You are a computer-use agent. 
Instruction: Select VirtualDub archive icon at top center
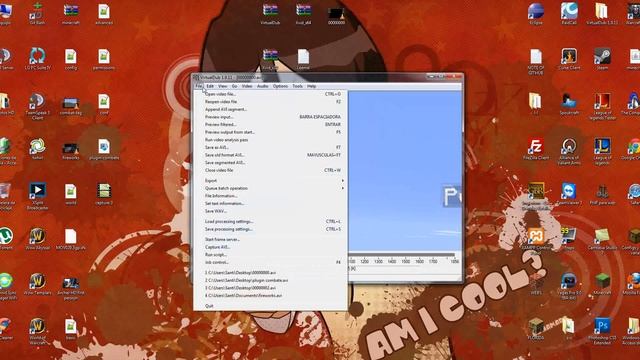point(270,14)
